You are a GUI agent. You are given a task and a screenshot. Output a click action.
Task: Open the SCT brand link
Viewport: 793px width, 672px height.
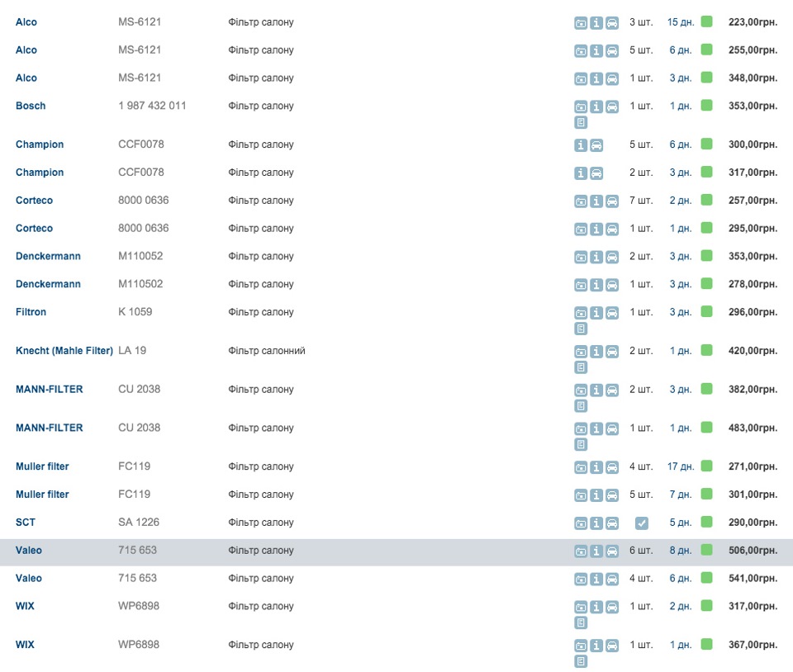tap(26, 523)
